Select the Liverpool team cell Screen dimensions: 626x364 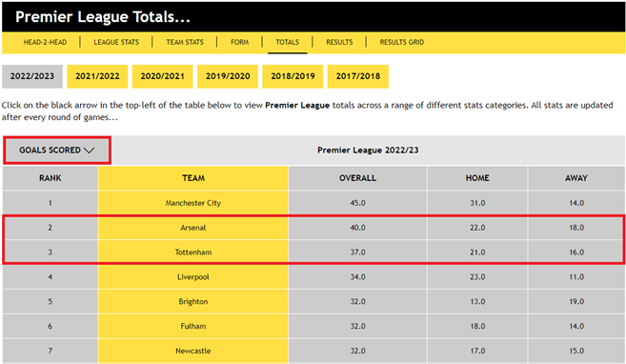193,277
